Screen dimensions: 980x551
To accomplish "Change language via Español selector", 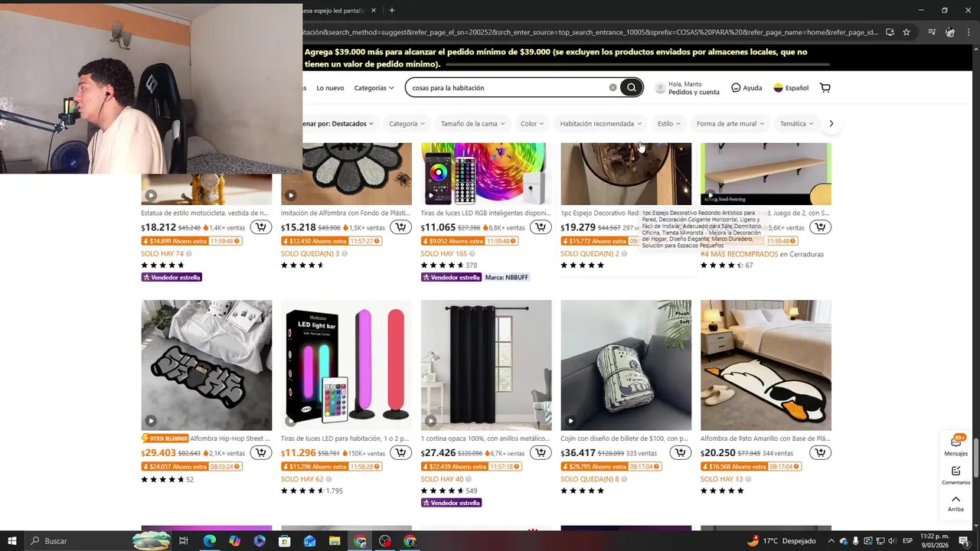I will pyautogui.click(x=791, y=88).
